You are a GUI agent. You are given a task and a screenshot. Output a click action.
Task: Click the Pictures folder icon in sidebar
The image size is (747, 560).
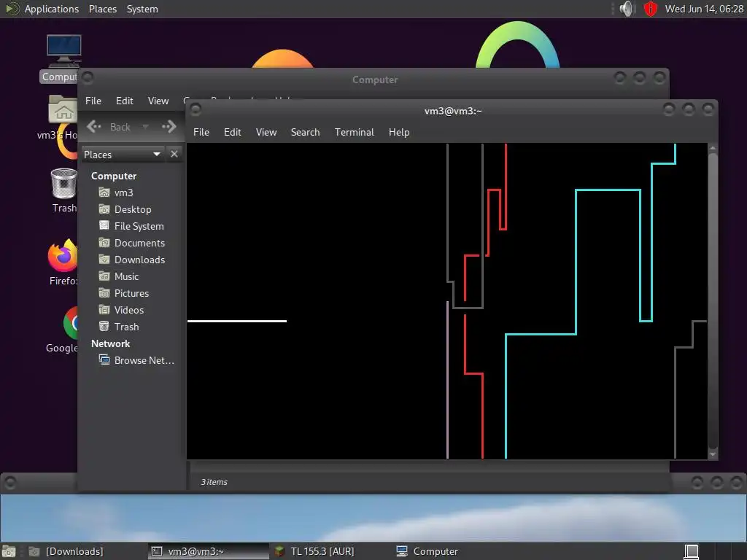(x=104, y=293)
